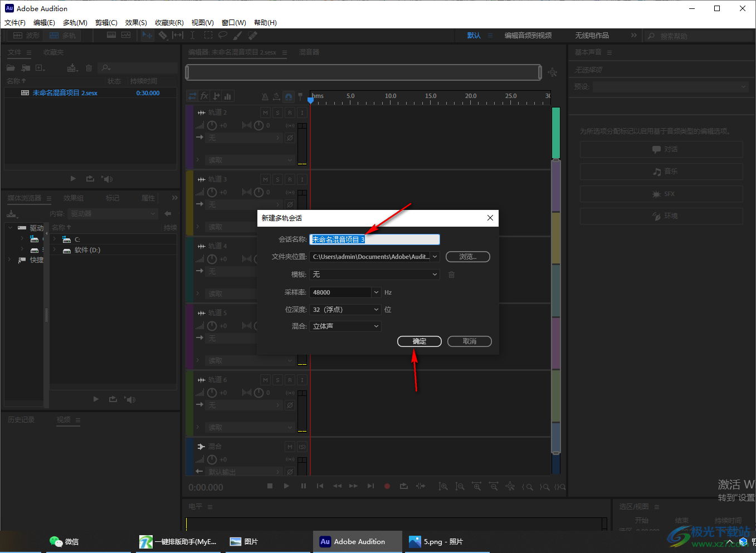Solo Track 2
756x553 pixels.
pos(277,112)
